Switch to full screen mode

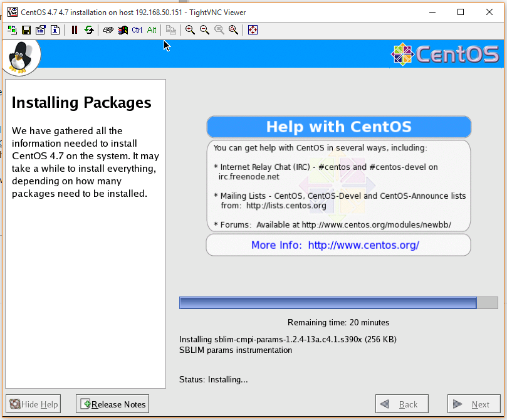[x=253, y=30]
